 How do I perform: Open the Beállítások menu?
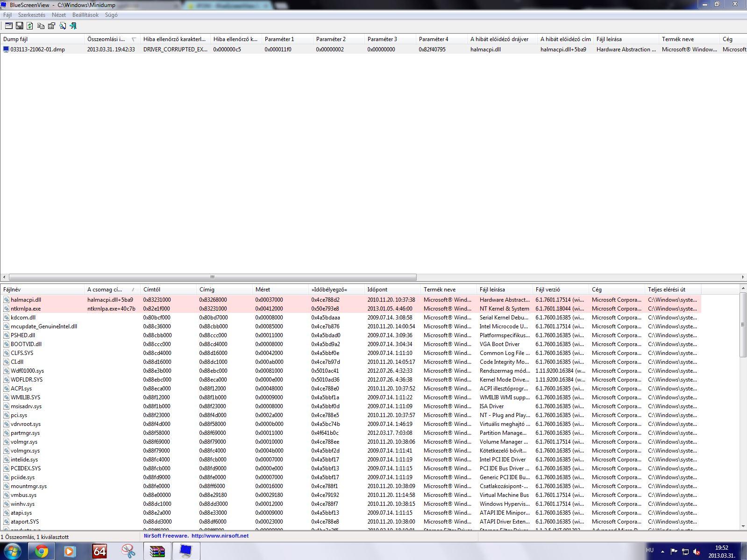85,15
